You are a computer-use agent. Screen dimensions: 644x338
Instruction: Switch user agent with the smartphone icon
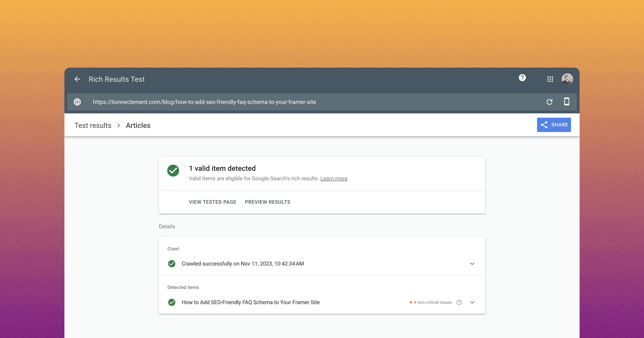(x=567, y=102)
